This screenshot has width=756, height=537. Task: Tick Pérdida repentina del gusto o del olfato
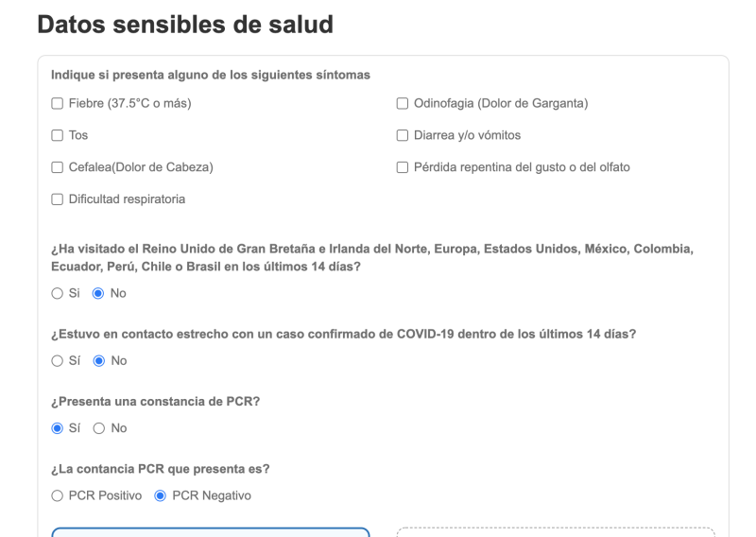pos(403,167)
